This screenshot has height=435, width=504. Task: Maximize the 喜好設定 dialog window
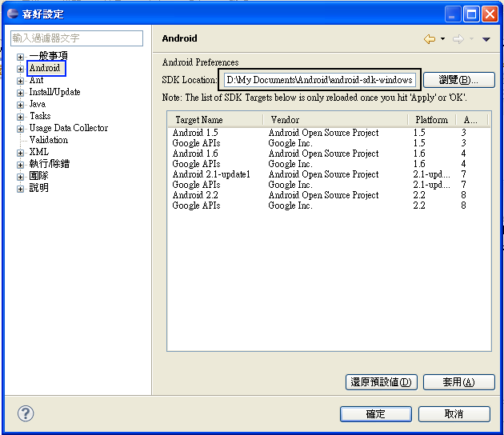pos(471,14)
